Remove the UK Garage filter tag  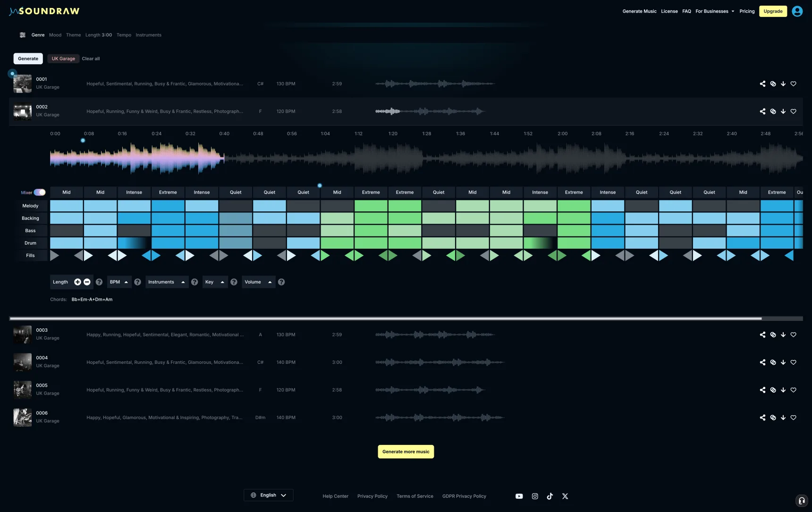tap(63, 59)
